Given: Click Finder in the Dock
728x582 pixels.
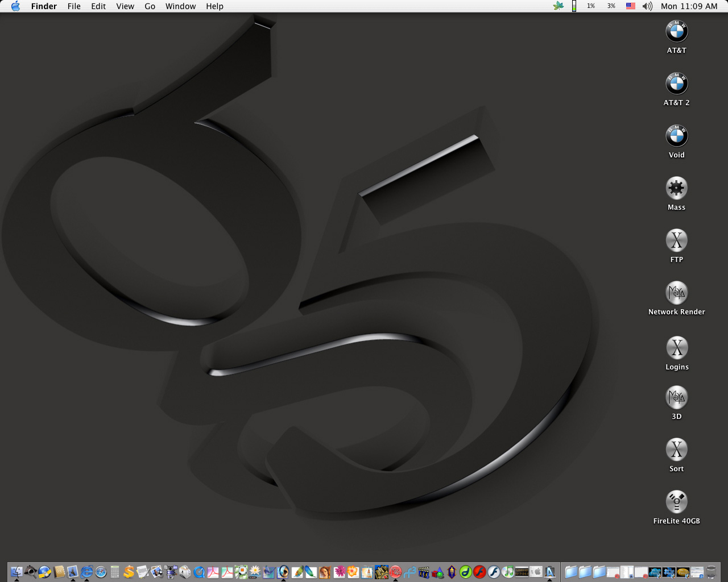Looking at the screenshot, I should point(16,571).
